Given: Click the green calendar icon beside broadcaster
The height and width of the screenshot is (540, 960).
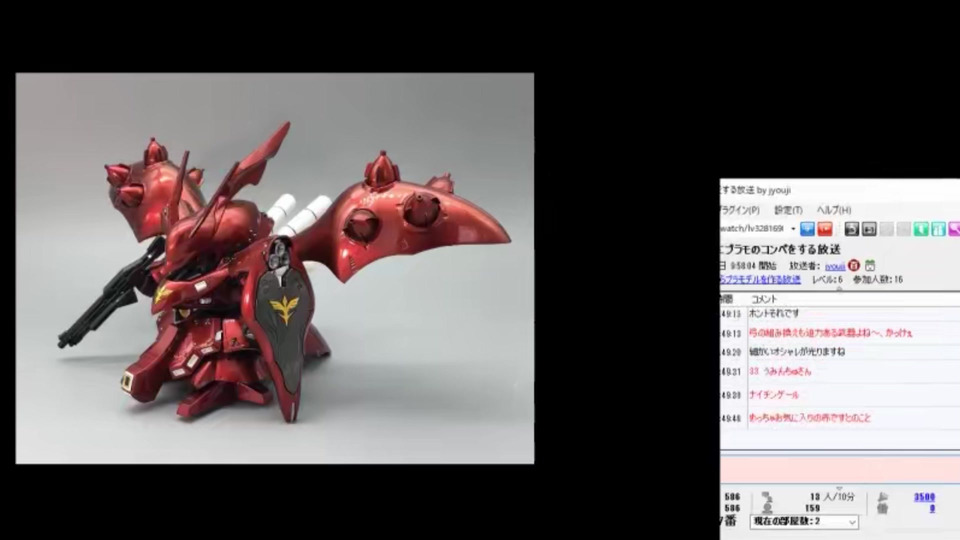Looking at the screenshot, I should [x=870, y=266].
